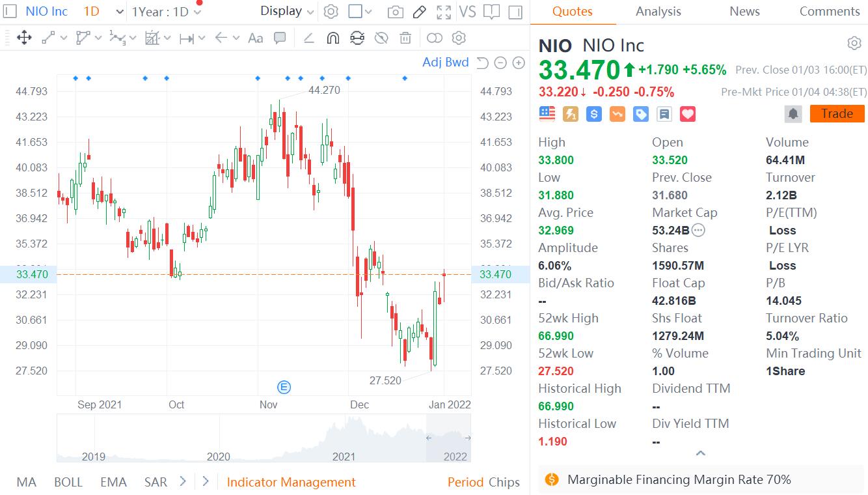Toggle the checkbox beside NIO Inc
868x495 pixels.
[10, 11]
